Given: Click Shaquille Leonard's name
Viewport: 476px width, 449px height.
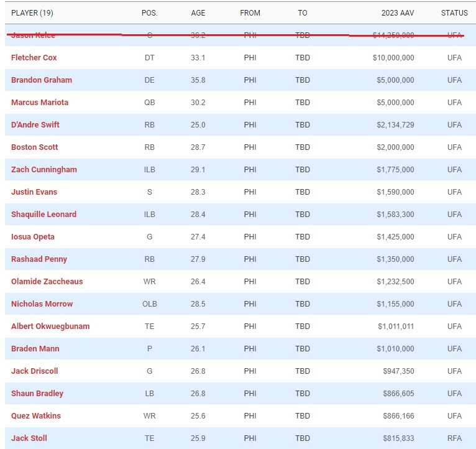Looking at the screenshot, I should click(x=43, y=215).
